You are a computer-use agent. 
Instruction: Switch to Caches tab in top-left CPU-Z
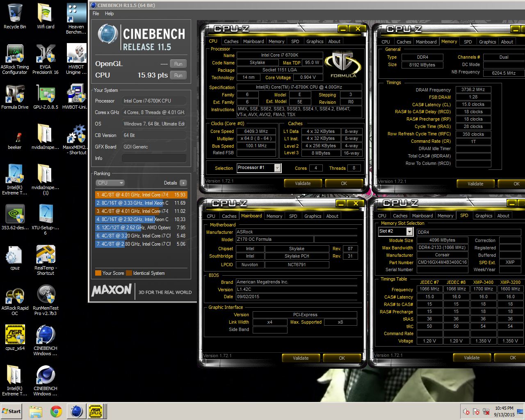(231, 41)
